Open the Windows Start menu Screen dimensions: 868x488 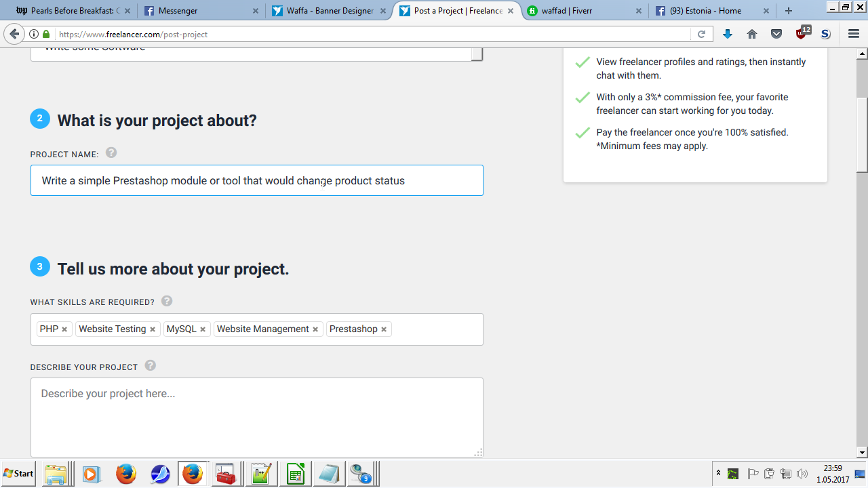coord(19,474)
